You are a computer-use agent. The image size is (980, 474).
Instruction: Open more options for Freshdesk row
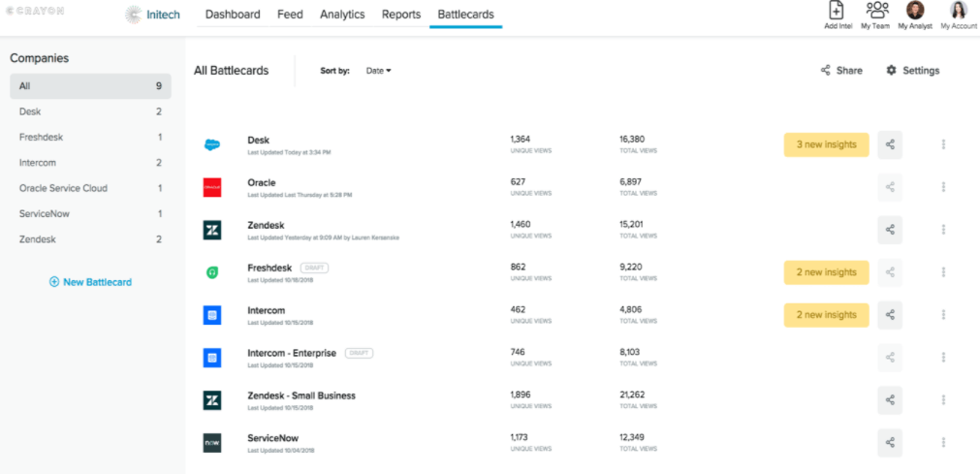(943, 272)
